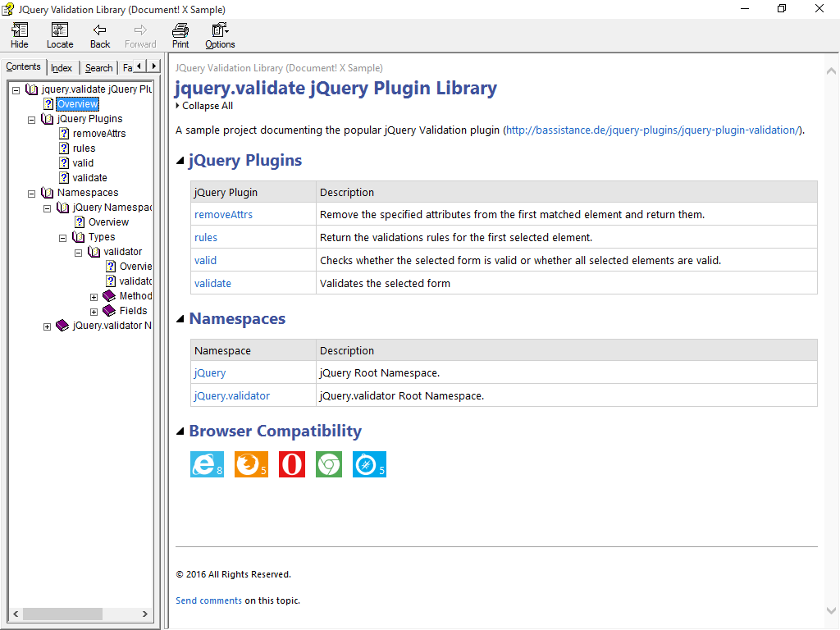The height and width of the screenshot is (630, 840).
Task: Collapse the jQuery Namespace tree node
Action: [x=47, y=208]
